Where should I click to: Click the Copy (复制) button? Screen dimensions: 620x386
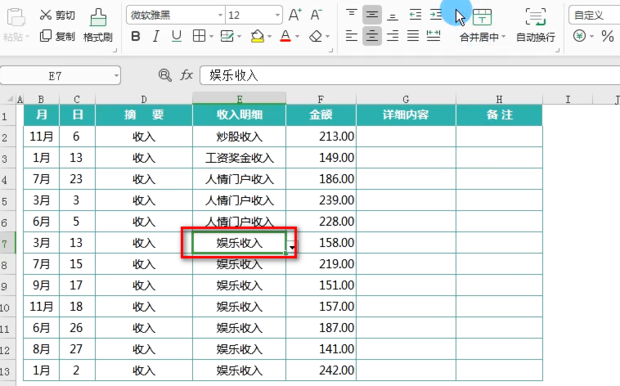[57, 36]
